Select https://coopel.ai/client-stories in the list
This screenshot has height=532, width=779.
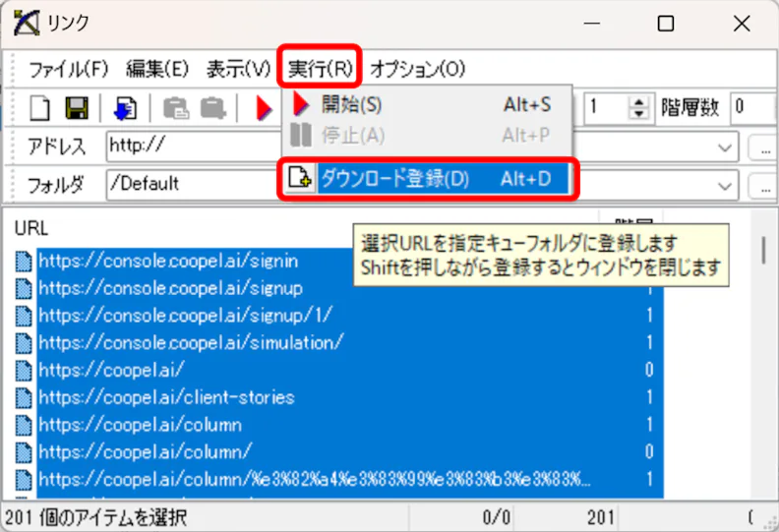tap(167, 397)
